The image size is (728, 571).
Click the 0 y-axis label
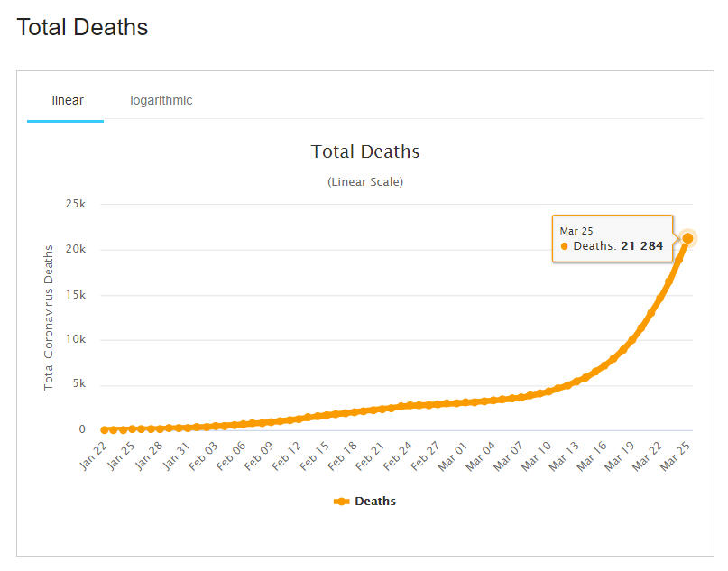click(81, 430)
